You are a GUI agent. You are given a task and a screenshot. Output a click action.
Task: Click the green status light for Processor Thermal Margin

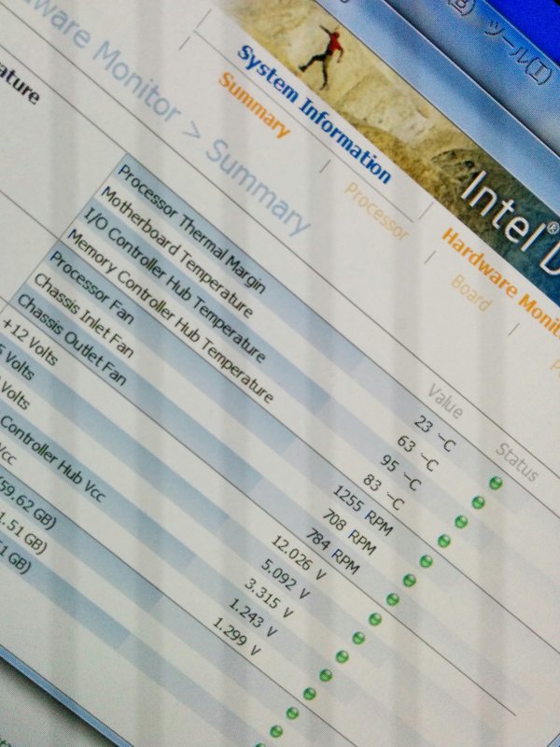496,483
